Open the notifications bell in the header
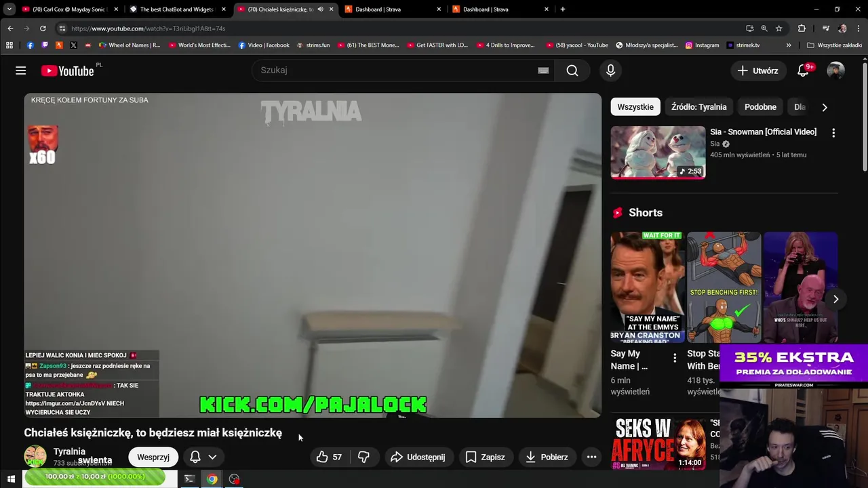This screenshot has height=488, width=868. 804,70
